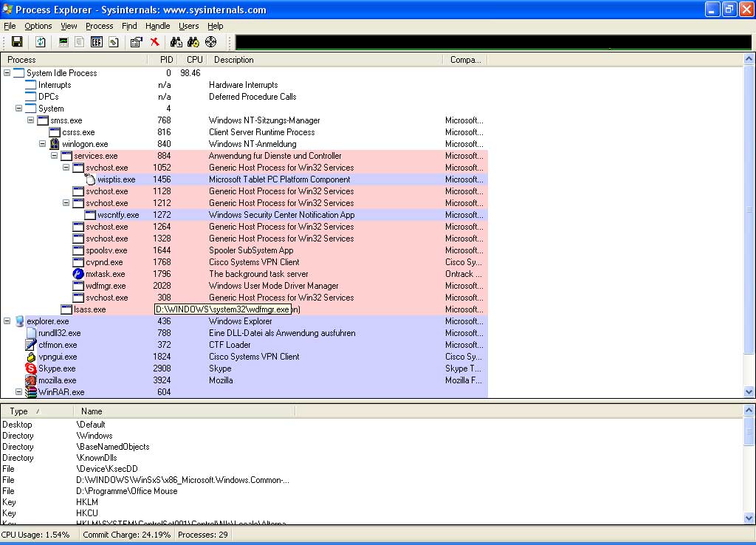Viewport: 756px width, 545px height.
Task: Click the grayed-out document toolbar icon
Action: [x=80, y=42]
